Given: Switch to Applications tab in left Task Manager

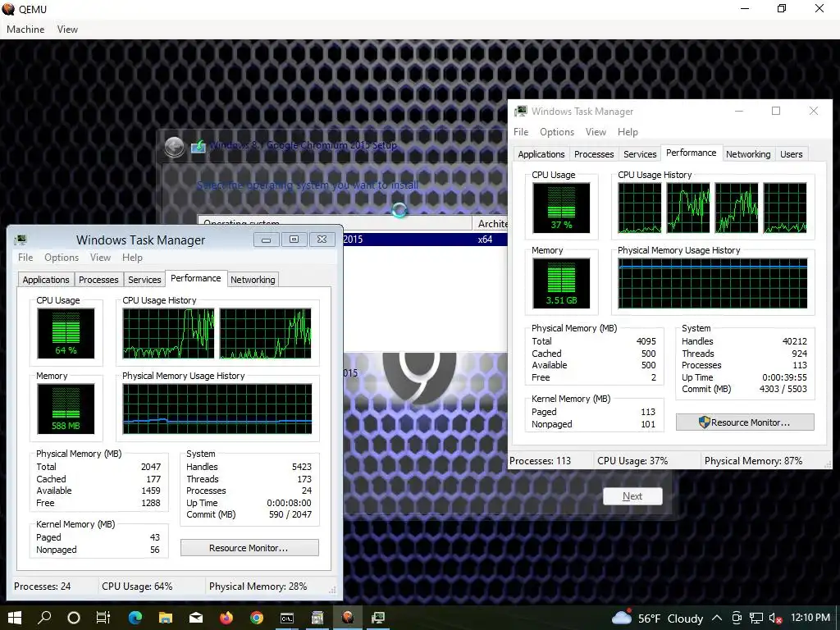Looking at the screenshot, I should 46,280.
